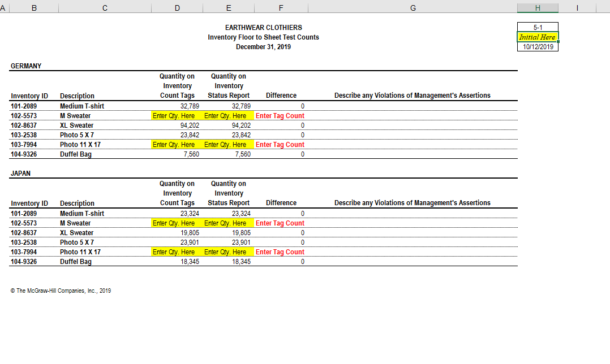Click Germany's "Describe any Violations of Management's Assertions" header
Image resolution: width=610 pixels, height=364 pixels.
pyautogui.click(x=413, y=96)
